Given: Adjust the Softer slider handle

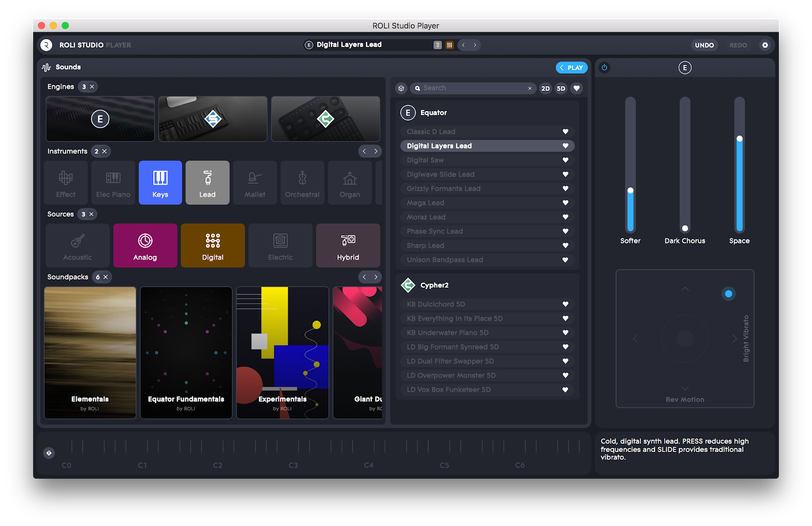Looking at the screenshot, I should tap(630, 191).
